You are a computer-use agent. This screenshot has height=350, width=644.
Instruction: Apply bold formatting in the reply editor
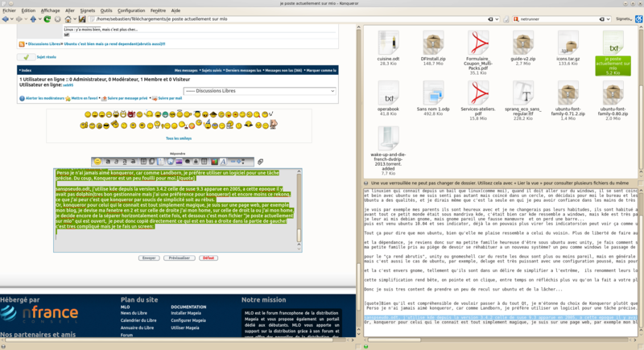(x=108, y=162)
